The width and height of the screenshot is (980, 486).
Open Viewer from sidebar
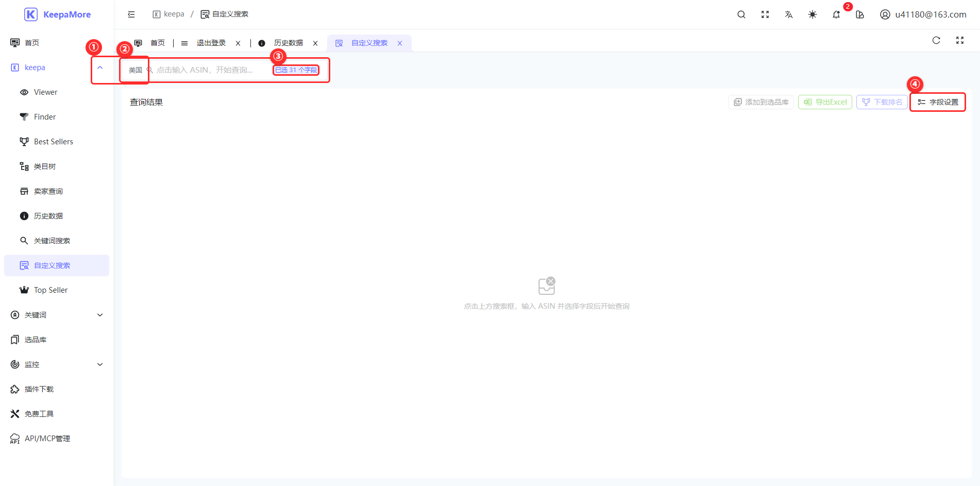point(57,92)
